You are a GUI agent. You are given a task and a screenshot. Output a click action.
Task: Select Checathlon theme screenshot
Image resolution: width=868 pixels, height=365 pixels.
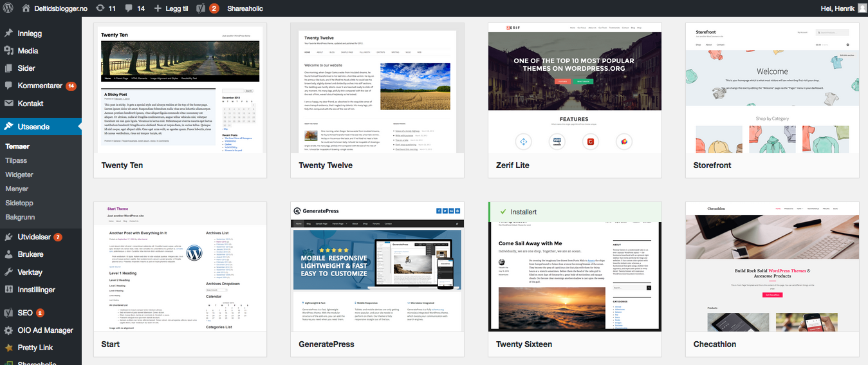click(772, 267)
